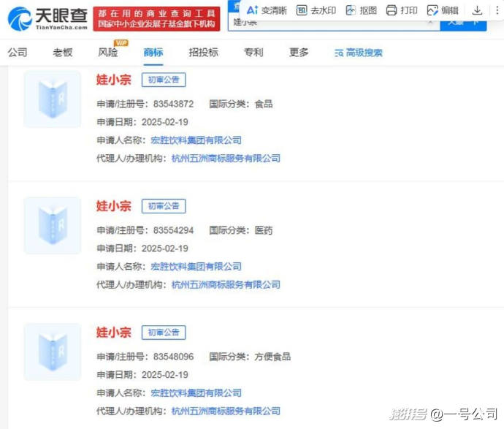Open 高级搜索 advanced search
The image size is (504, 429).
pyautogui.click(x=359, y=53)
